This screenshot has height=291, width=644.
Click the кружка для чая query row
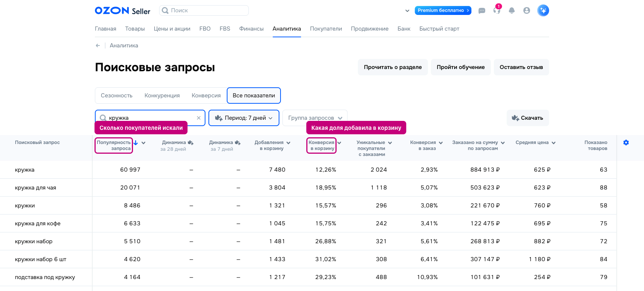pos(308,188)
